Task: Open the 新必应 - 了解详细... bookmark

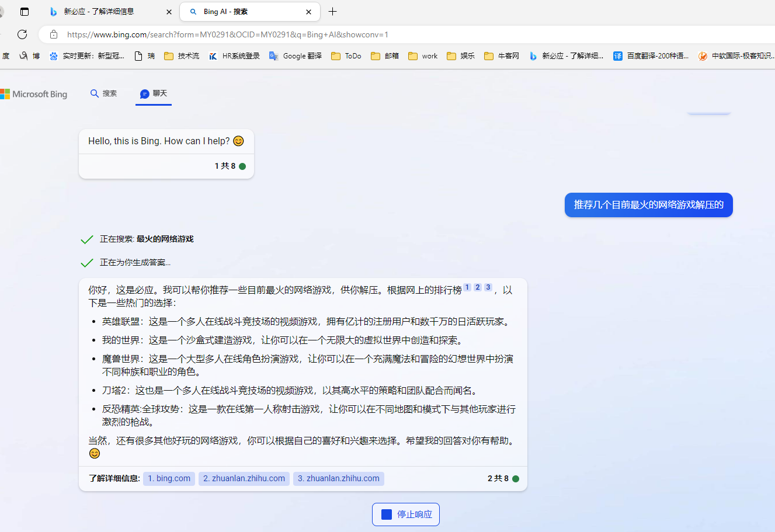Action: tap(567, 56)
